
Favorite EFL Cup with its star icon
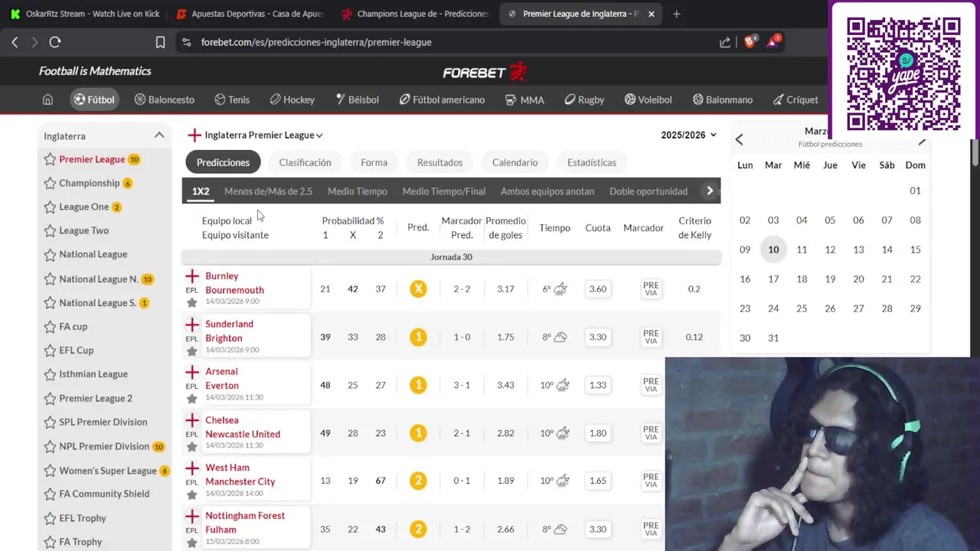coord(50,350)
